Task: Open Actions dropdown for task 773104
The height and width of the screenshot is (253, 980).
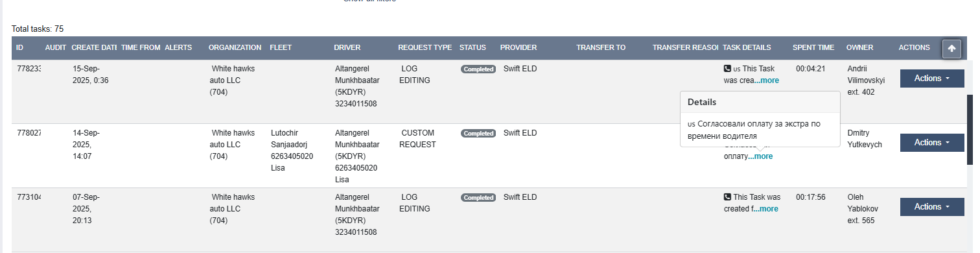Action: coord(932,206)
